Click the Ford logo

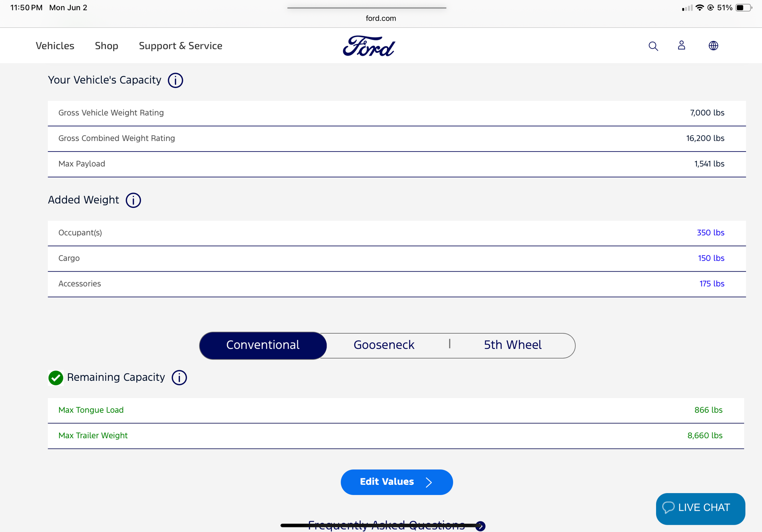369,46
